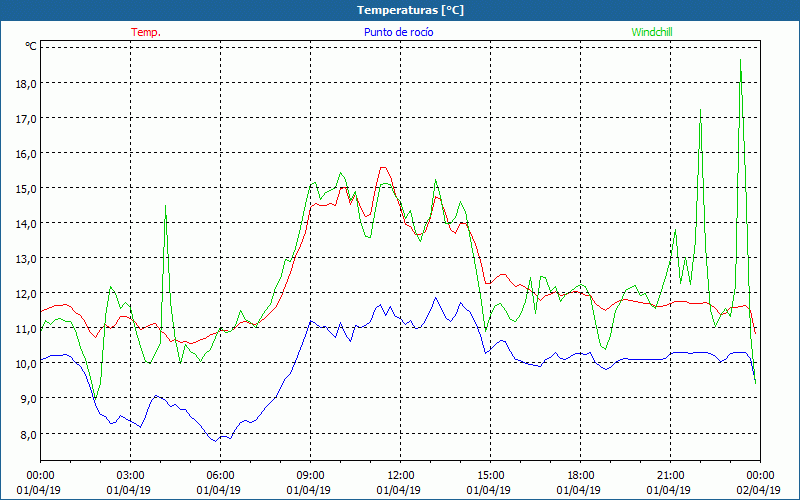Click the red temperature peak near 15.5
This screenshot has height=500, width=800.
pos(383,167)
